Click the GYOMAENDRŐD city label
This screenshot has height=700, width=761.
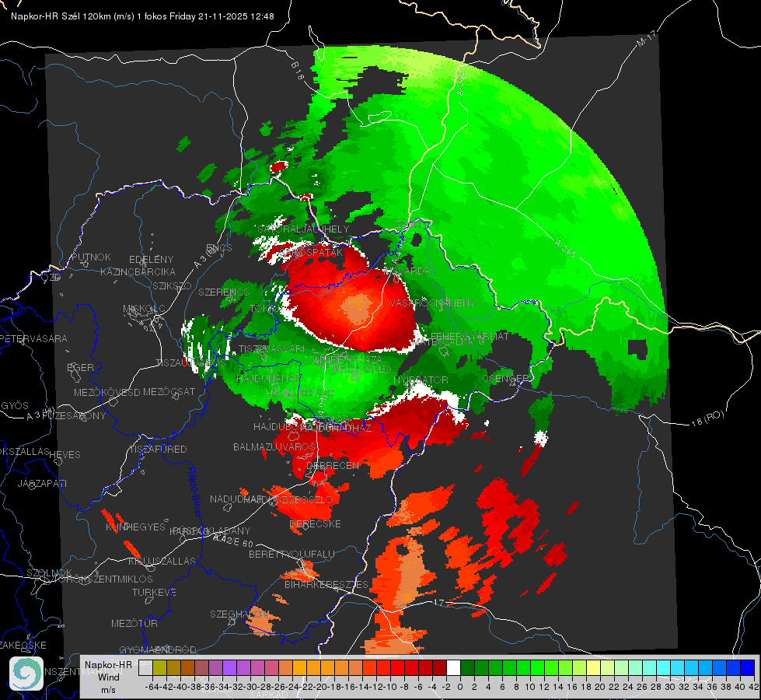[x=158, y=649]
